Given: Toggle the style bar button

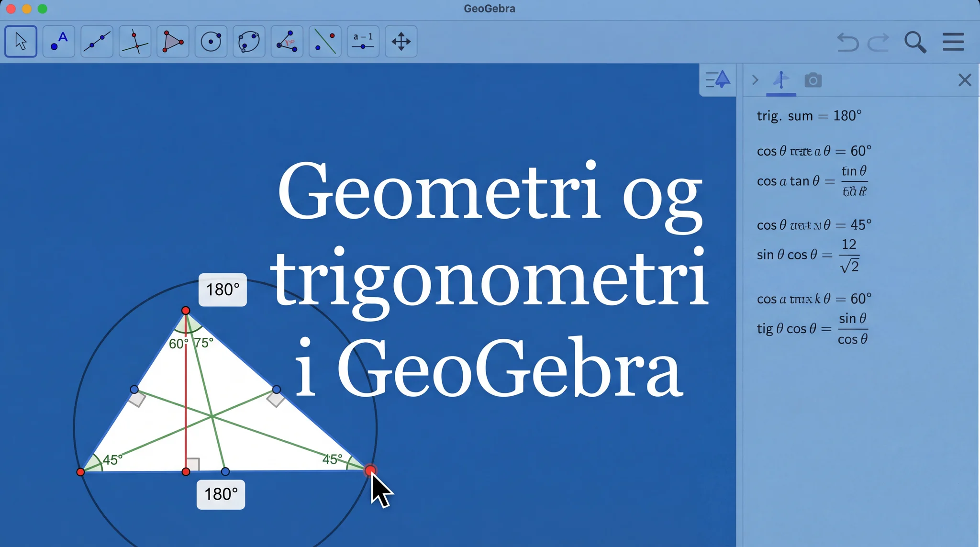Looking at the screenshot, I should [718, 79].
